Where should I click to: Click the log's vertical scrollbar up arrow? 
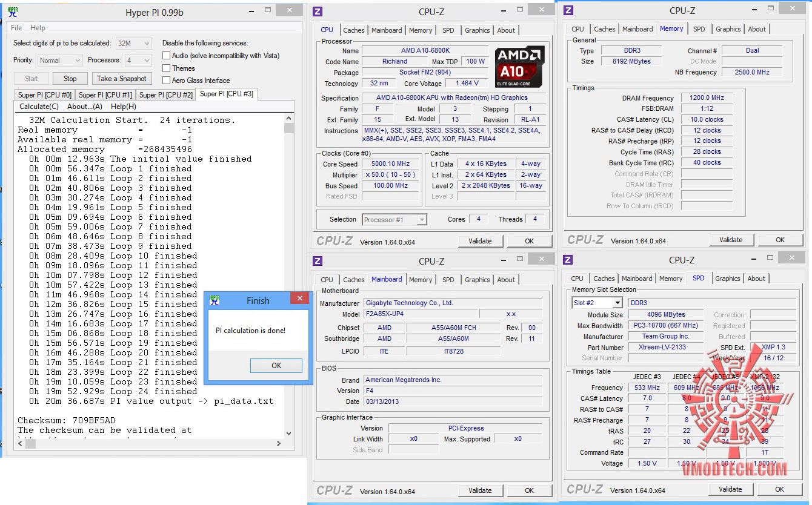coord(289,119)
